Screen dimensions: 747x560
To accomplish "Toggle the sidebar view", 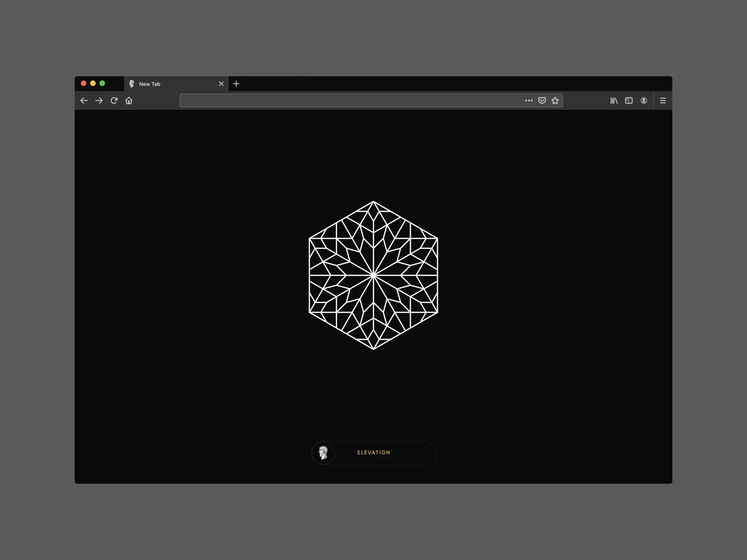I will [629, 100].
